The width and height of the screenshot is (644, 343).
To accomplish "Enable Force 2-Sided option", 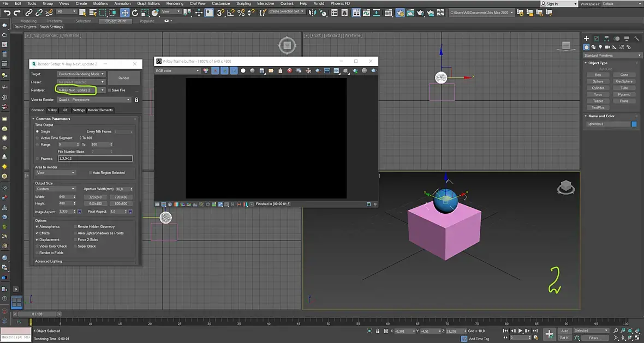I will coord(75,239).
